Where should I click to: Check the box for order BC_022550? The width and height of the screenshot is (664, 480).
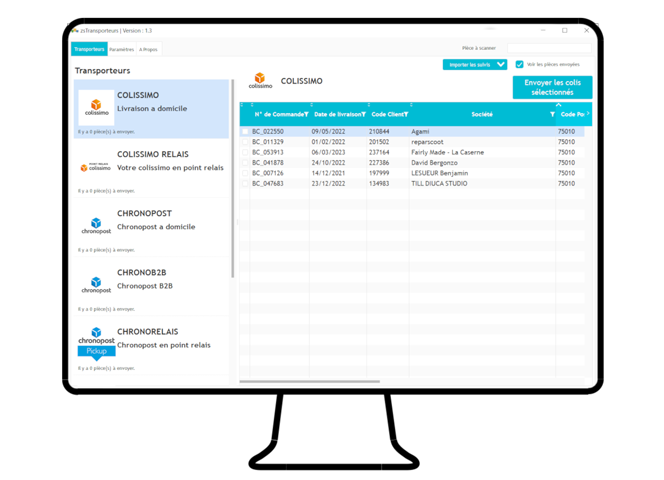coord(245,131)
